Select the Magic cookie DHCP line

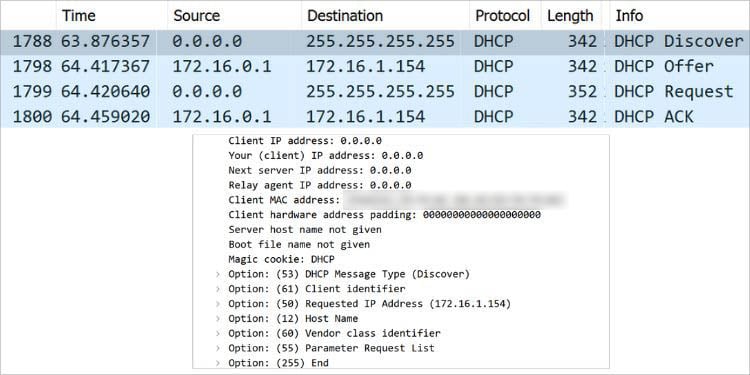(x=282, y=260)
